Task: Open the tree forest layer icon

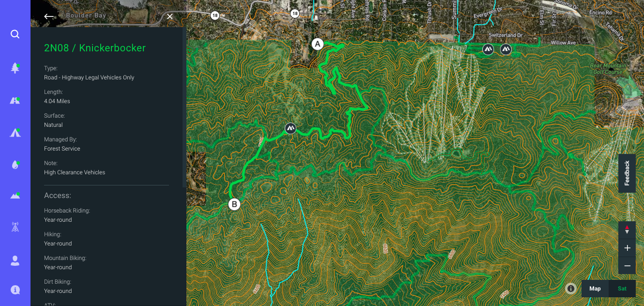Action: 15,68
